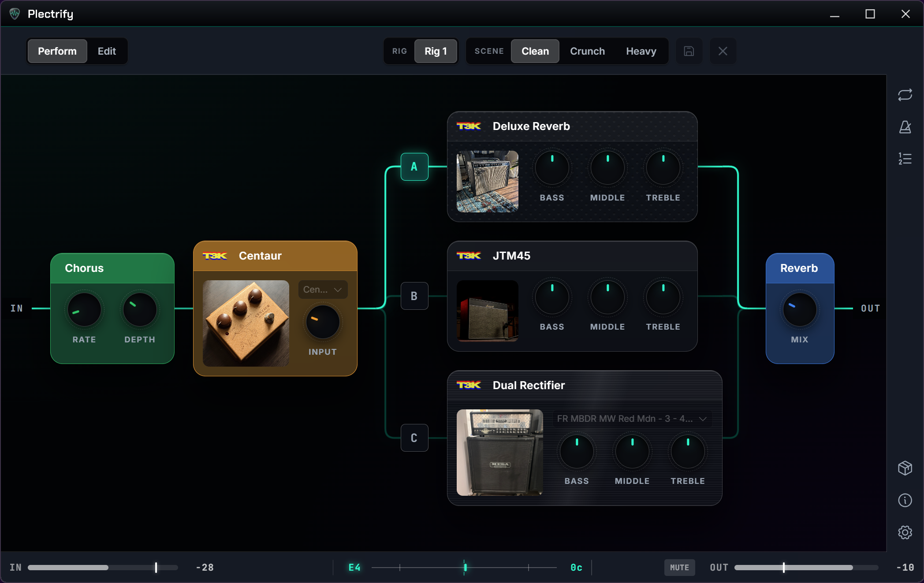Click the Dual Rectifier BASS knob

point(577,452)
